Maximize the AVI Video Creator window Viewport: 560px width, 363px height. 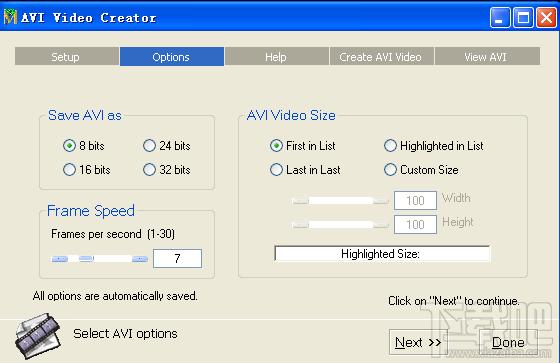523,18
